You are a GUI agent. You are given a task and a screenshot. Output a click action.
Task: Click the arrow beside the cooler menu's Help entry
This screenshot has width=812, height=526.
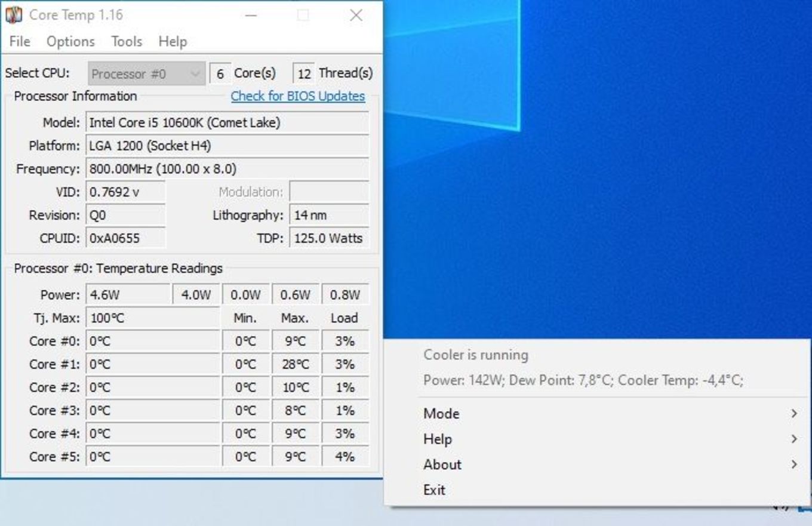click(x=793, y=439)
